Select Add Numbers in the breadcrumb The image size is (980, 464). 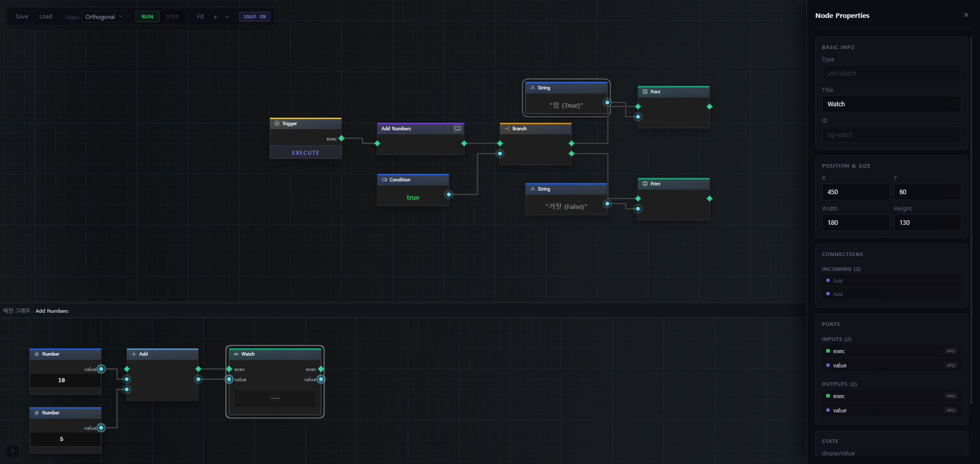coord(52,311)
